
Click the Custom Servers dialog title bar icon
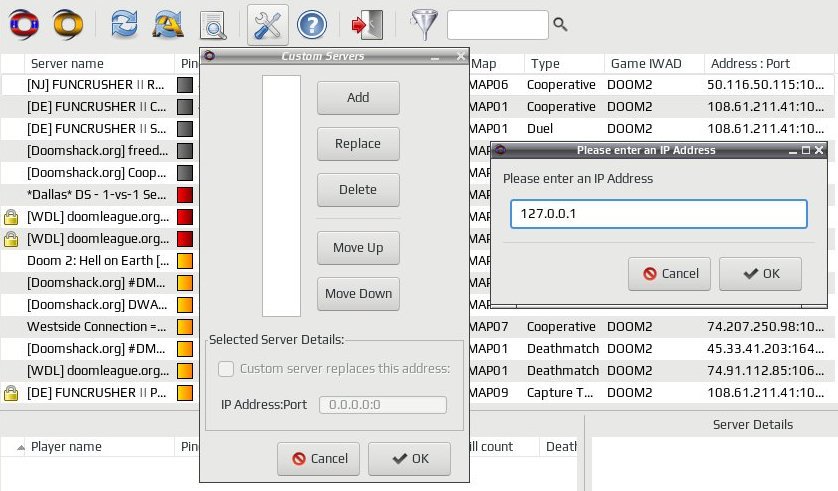click(210, 56)
